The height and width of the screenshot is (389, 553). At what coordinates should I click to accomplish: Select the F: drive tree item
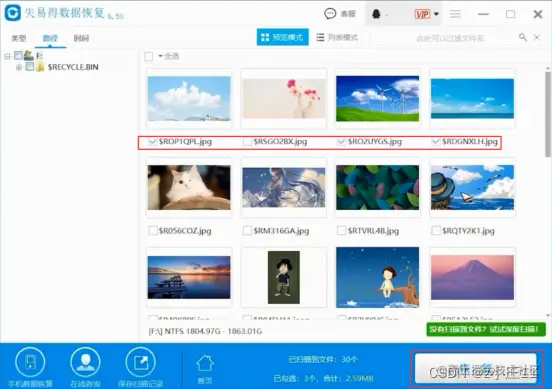click(x=39, y=56)
